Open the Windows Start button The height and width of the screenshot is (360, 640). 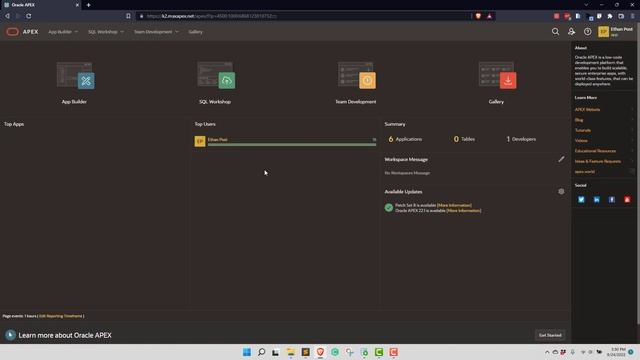(247, 352)
